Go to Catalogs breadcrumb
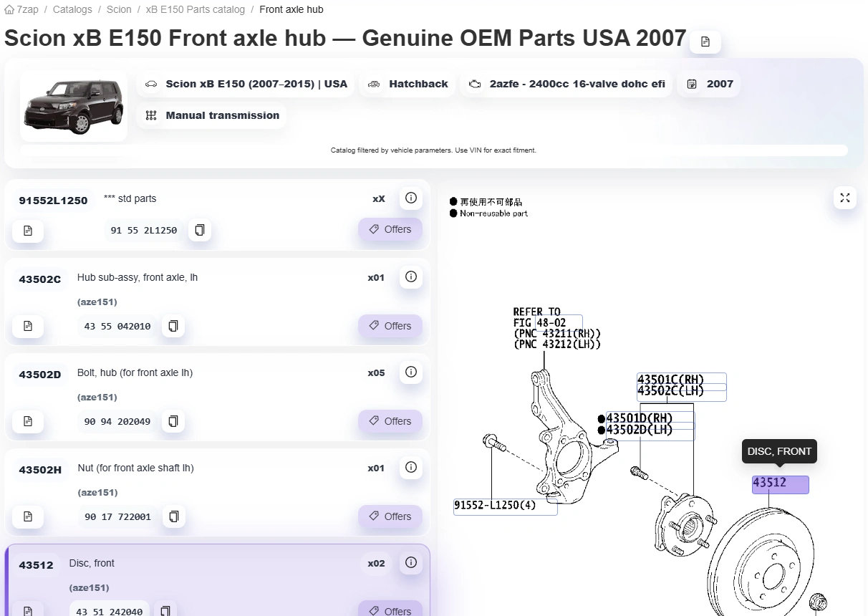This screenshot has height=616, width=868. click(72, 9)
